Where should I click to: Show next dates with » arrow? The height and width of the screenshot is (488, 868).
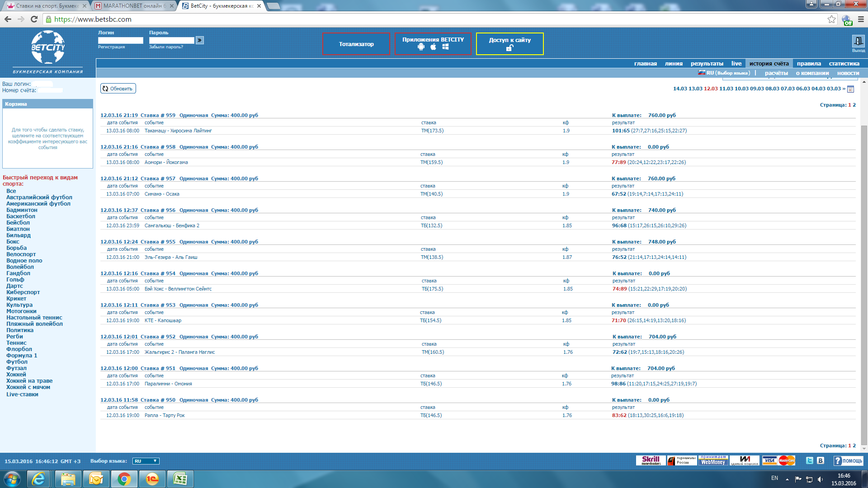[844, 89]
